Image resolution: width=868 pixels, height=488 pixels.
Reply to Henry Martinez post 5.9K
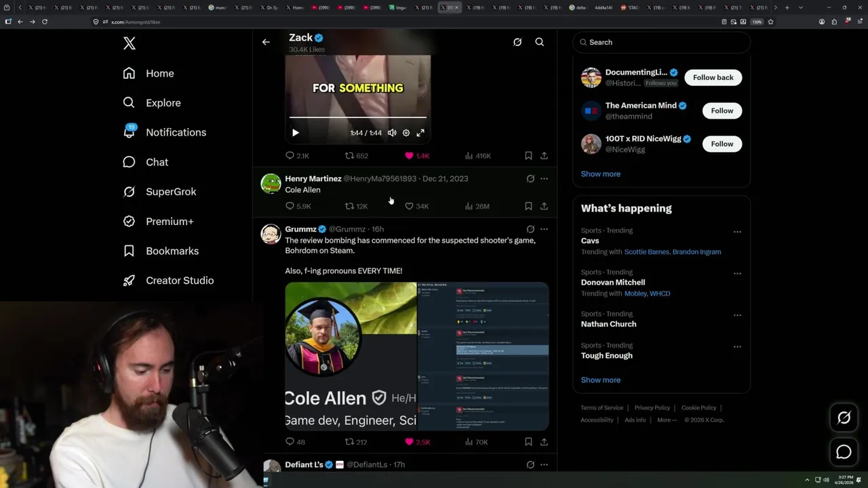coord(298,206)
